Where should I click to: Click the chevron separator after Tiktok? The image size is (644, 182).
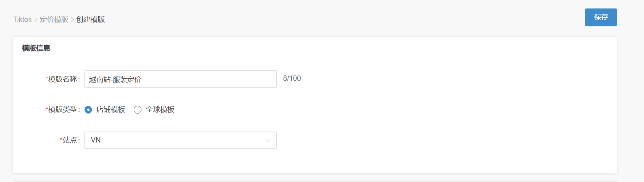(x=36, y=19)
